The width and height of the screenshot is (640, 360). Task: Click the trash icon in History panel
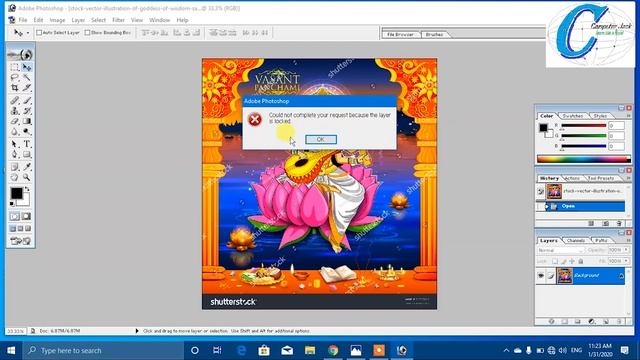tap(619, 223)
